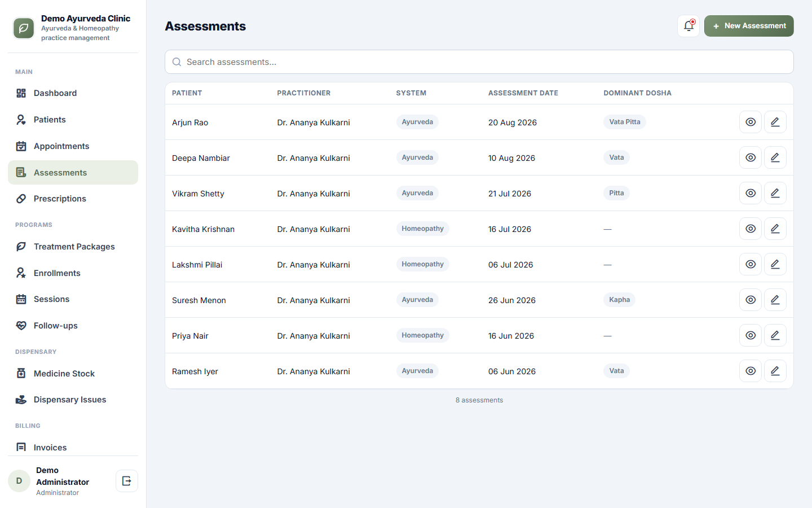
Task: Edit Priya Nair's assessment
Action: pyautogui.click(x=775, y=335)
